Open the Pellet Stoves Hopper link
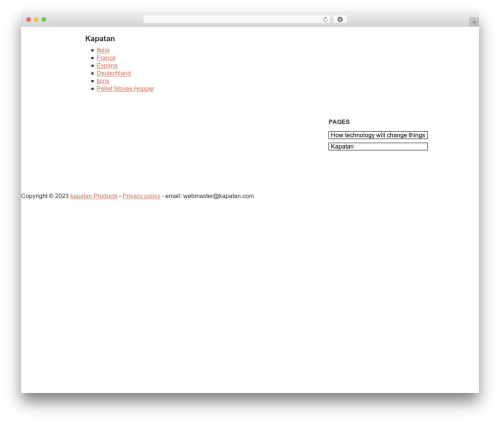The image size is (500, 423). [x=125, y=88]
